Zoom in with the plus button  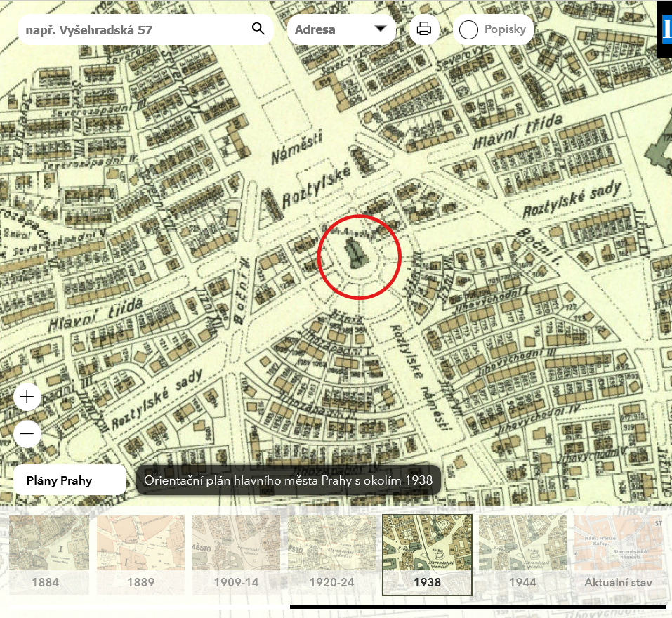pos(27,397)
